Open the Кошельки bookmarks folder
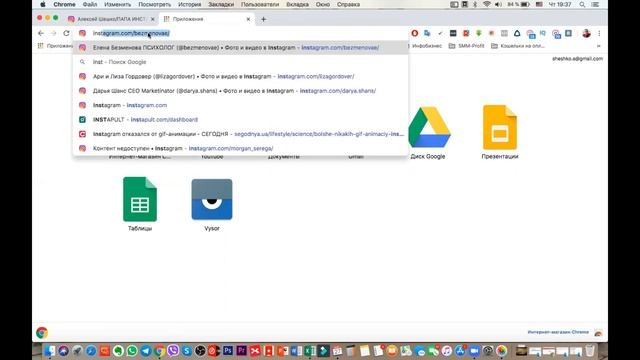The width and height of the screenshot is (640, 360). pyautogui.click(x=518, y=46)
